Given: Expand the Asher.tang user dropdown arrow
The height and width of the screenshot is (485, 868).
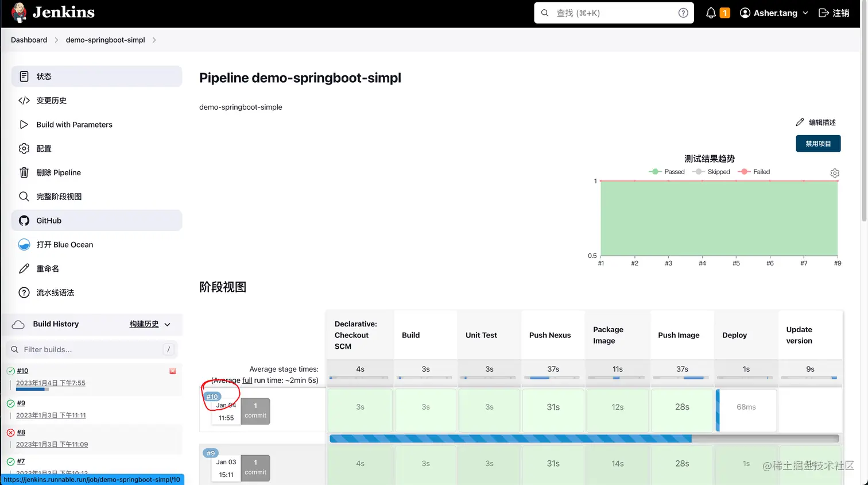Looking at the screenshot, I should click(805, 13).
